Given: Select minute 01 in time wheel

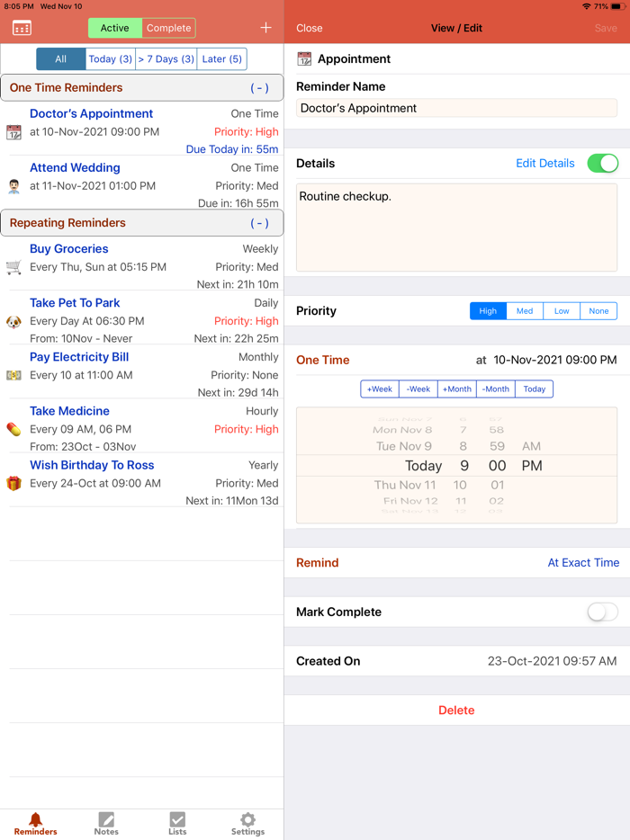Looking at the screenshot, I should pos(497,485).
